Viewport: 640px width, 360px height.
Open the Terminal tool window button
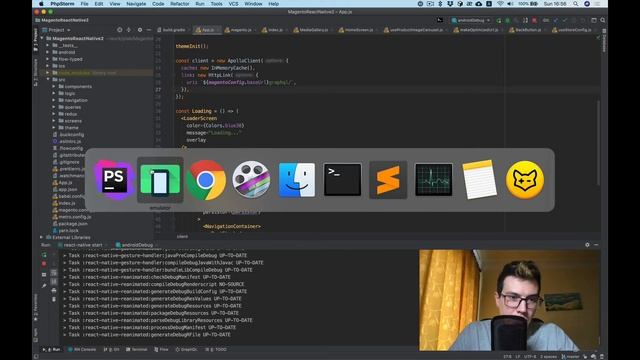[137, 350]
